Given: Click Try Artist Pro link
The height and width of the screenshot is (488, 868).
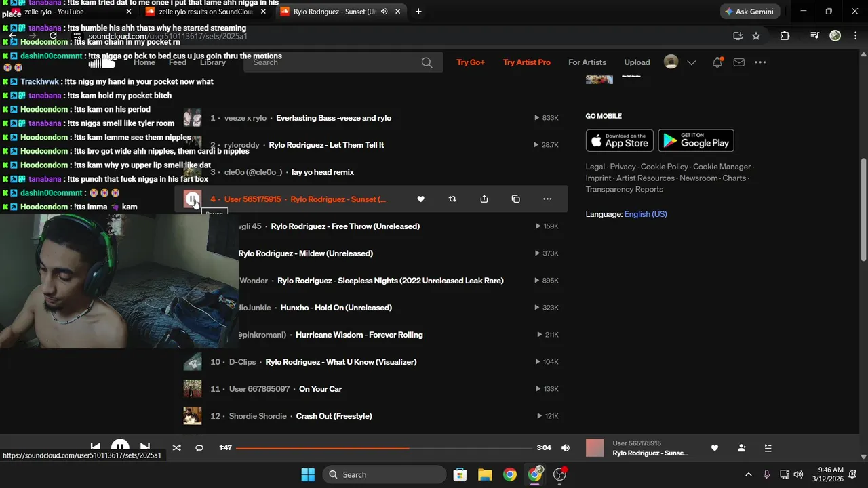Looking at the screenshot, I should pos(527,62).
